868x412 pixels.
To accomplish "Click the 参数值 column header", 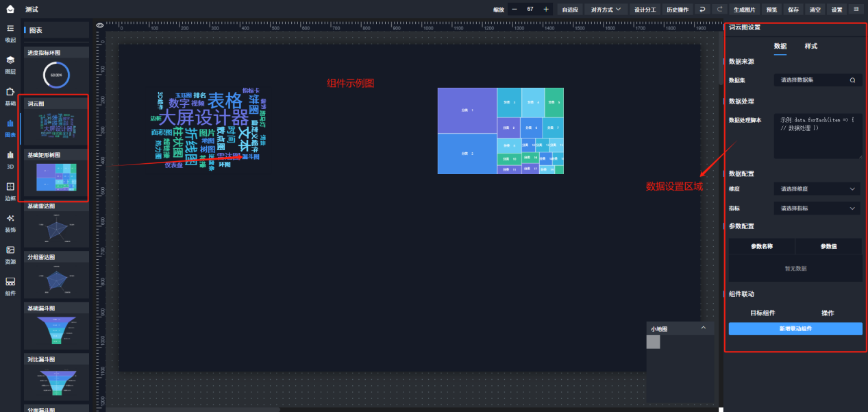I will coord(828,246).
